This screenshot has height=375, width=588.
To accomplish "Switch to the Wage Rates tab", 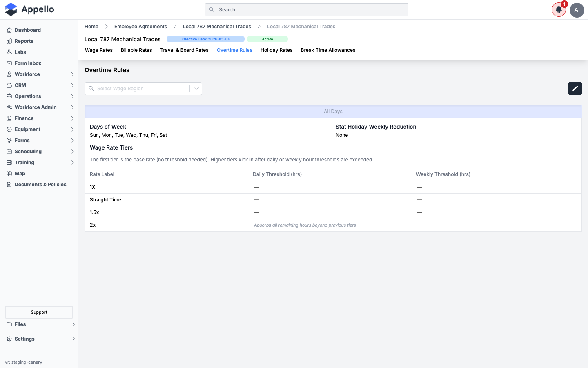I will click(x=99, y=50).
